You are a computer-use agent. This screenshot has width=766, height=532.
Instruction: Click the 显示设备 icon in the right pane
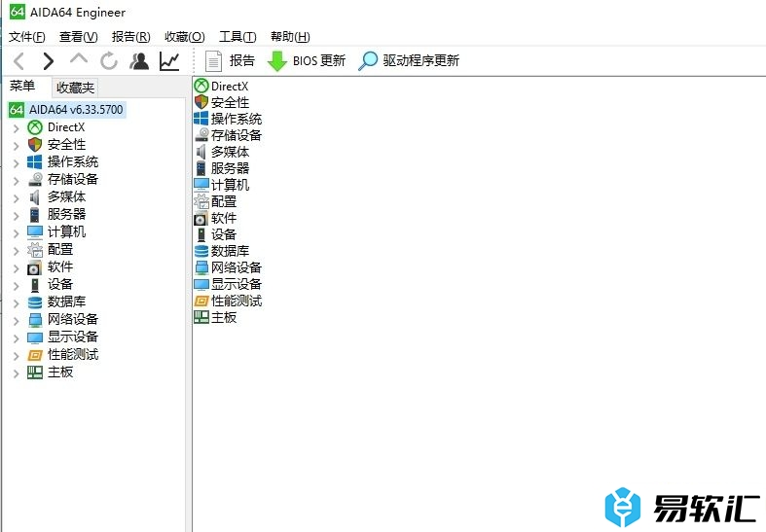coord(201,285)
